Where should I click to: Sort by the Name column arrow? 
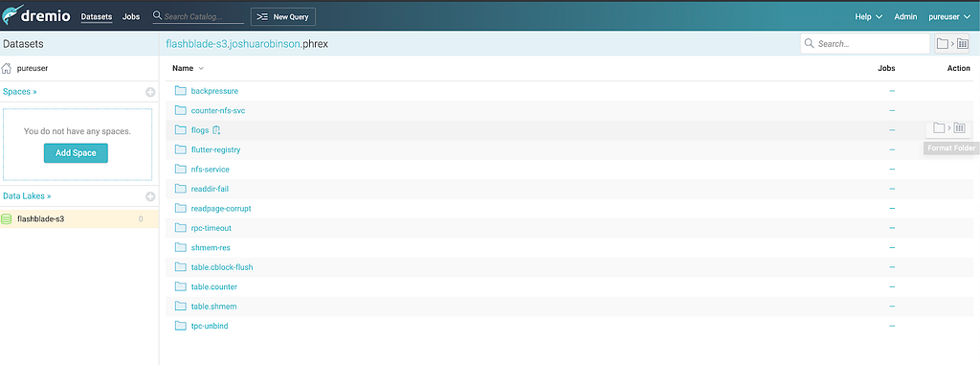tap(201, 68)
